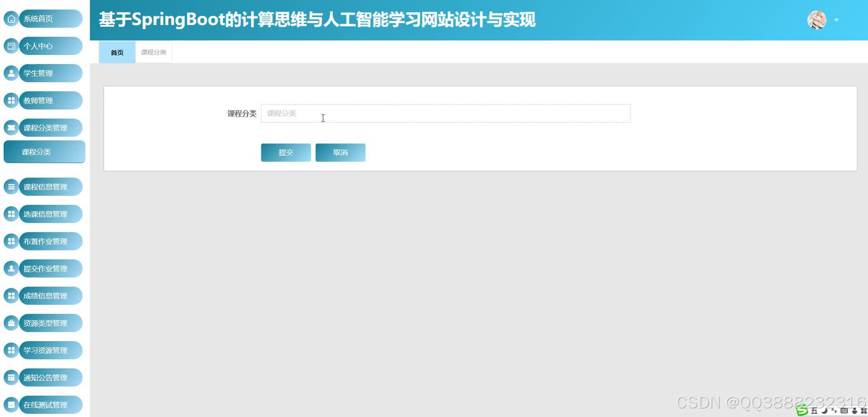Open the user avatar dropdown arrow

[837, 20]
